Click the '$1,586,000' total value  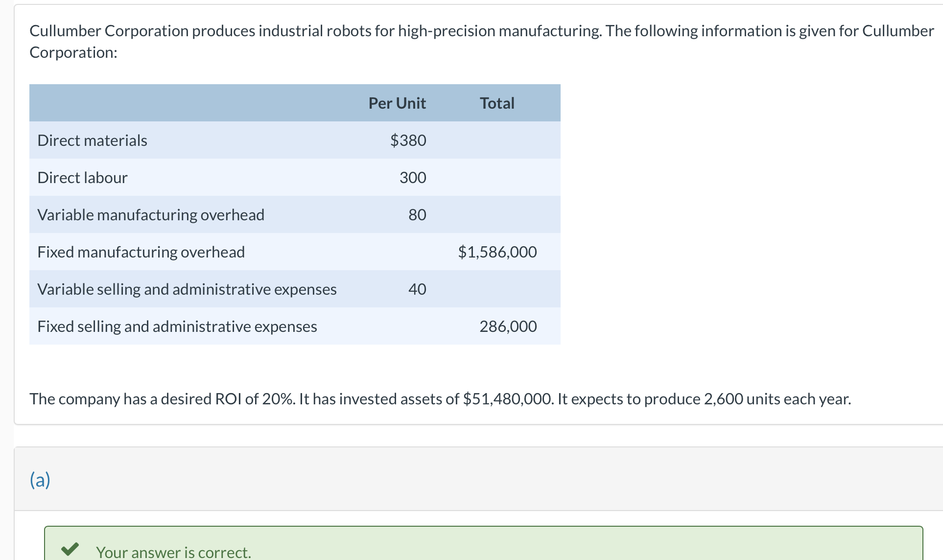pos(497,252)
